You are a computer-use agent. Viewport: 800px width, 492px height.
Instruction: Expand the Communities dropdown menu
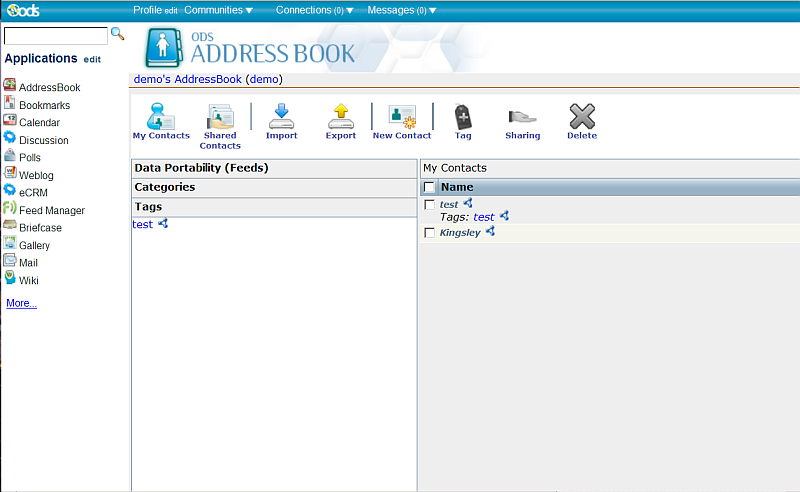click(x=218, y=10)
